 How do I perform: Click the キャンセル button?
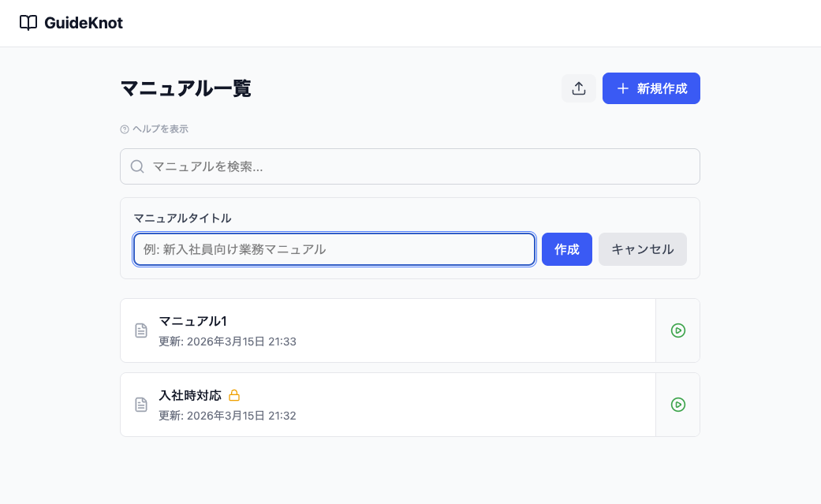pyautogui.click(x=642, y=248)
